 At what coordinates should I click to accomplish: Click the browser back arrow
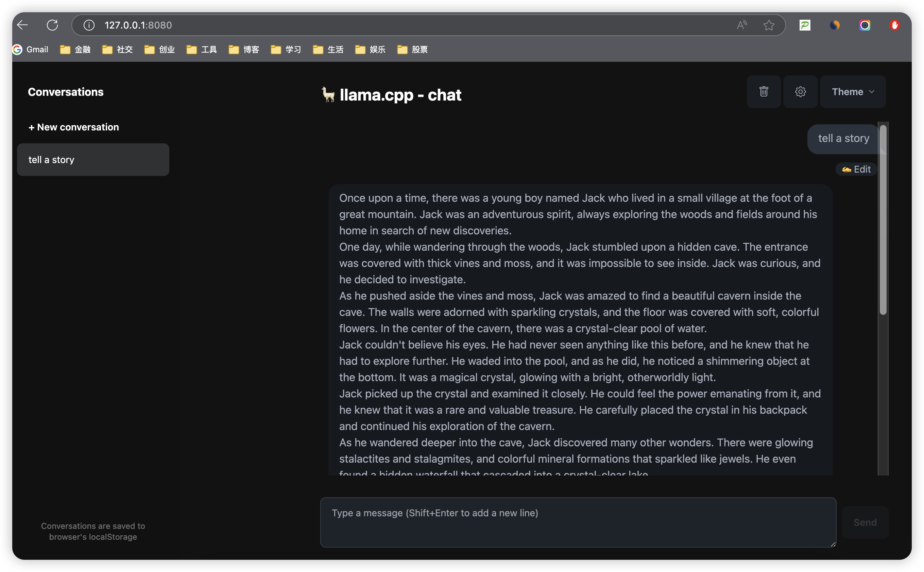23,25
